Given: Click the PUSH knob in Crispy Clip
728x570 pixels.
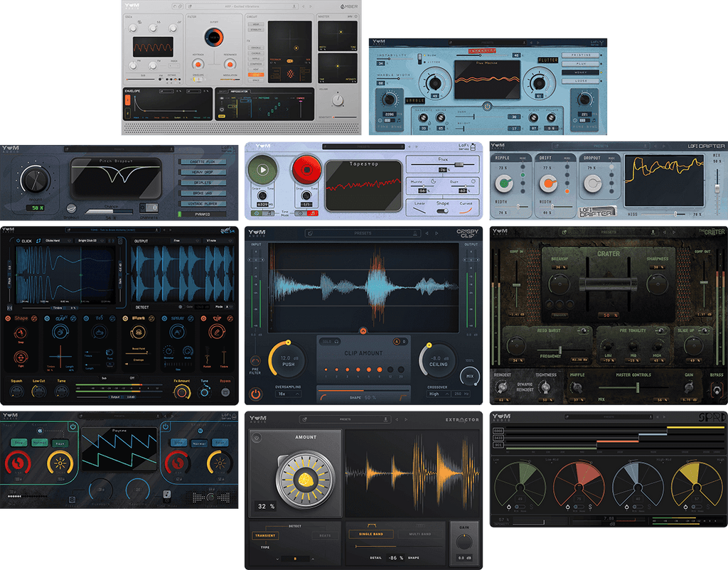Looking at the screenshot, I should pyautogui.click(x=289, y=360).
